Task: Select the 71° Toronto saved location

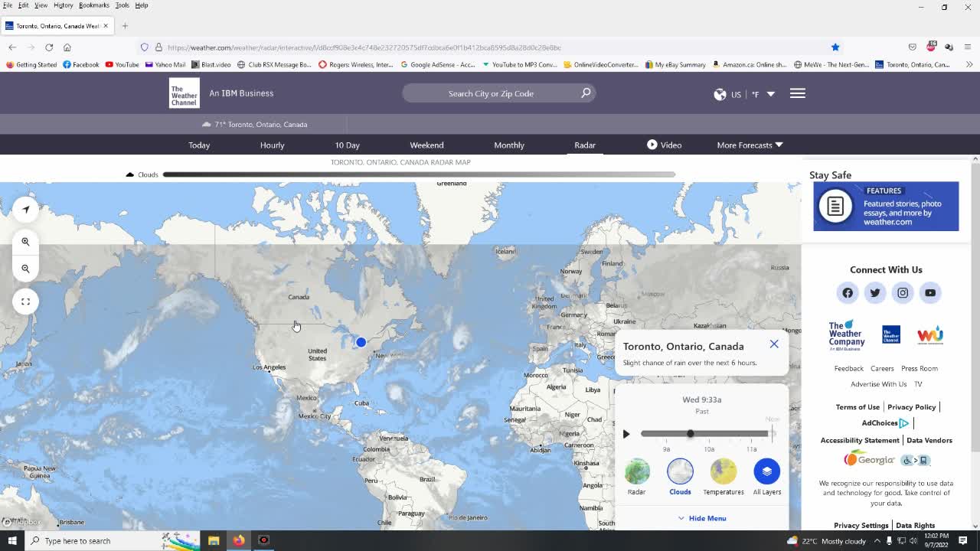Action: tap(255, 124)
